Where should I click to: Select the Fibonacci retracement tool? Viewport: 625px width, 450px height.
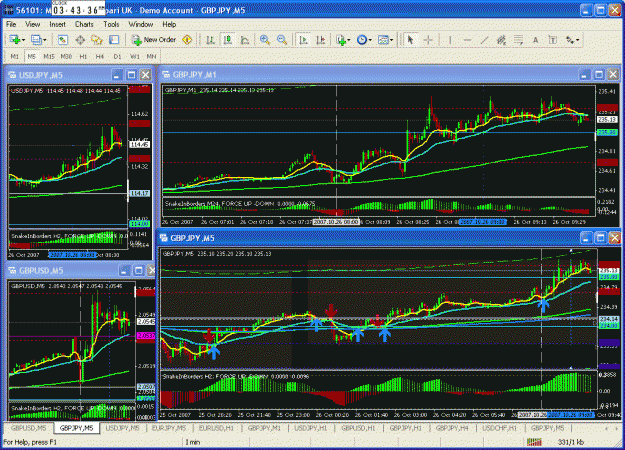[518, 39]
